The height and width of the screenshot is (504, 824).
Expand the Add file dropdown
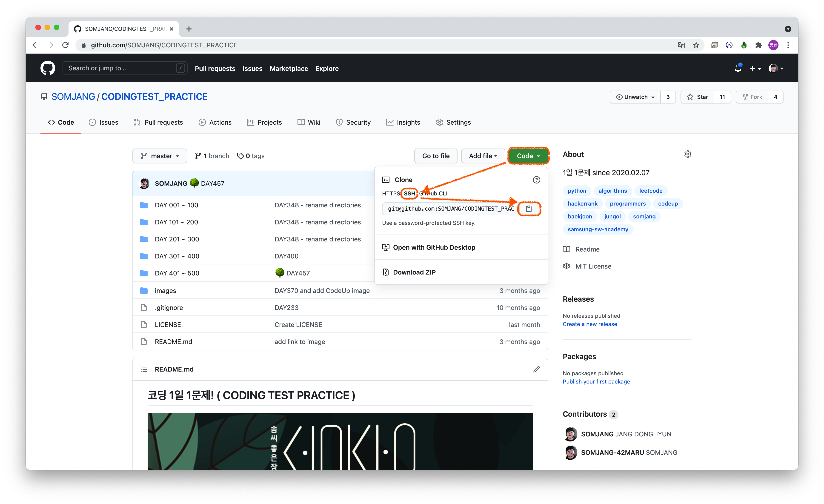483,156
